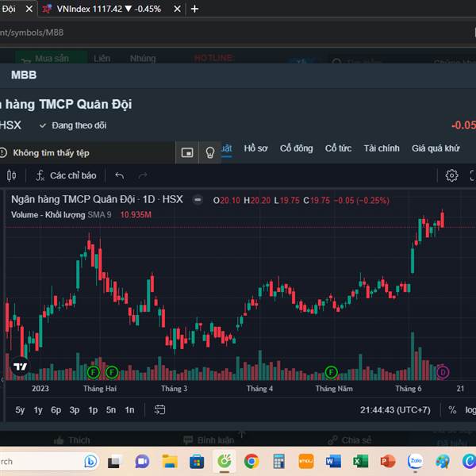The image size is (476, 476).
Task: Click the F marker near Tháng Năm
Action: (x=331, y=372)
